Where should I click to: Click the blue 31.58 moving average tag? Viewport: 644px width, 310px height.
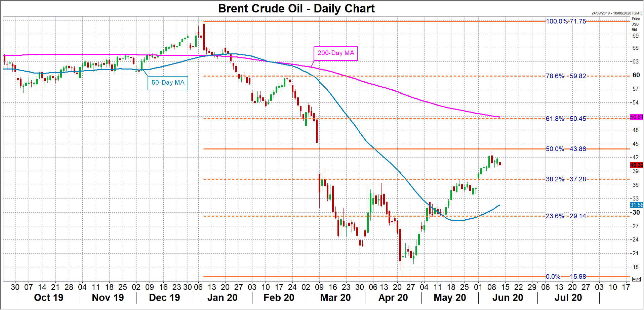pyautogui.click(x=637, y=205)
